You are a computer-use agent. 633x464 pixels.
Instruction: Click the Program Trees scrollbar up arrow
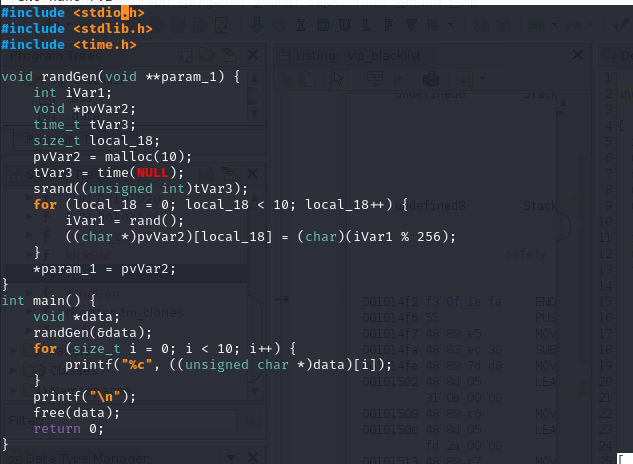255,78
